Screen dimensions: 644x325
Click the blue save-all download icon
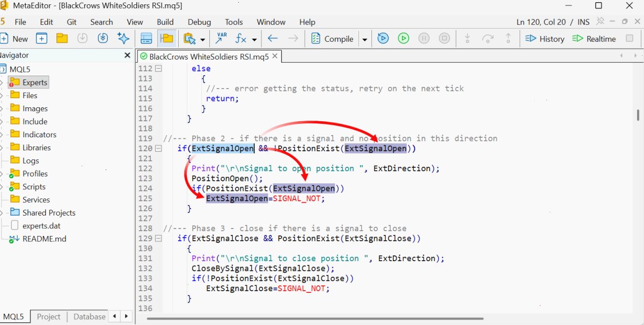(103, 39)
